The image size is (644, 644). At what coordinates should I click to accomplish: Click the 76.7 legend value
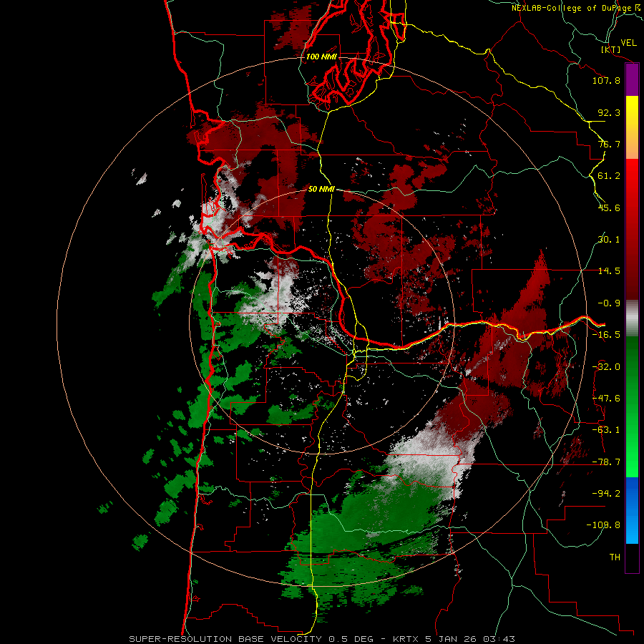pos(609,144)
